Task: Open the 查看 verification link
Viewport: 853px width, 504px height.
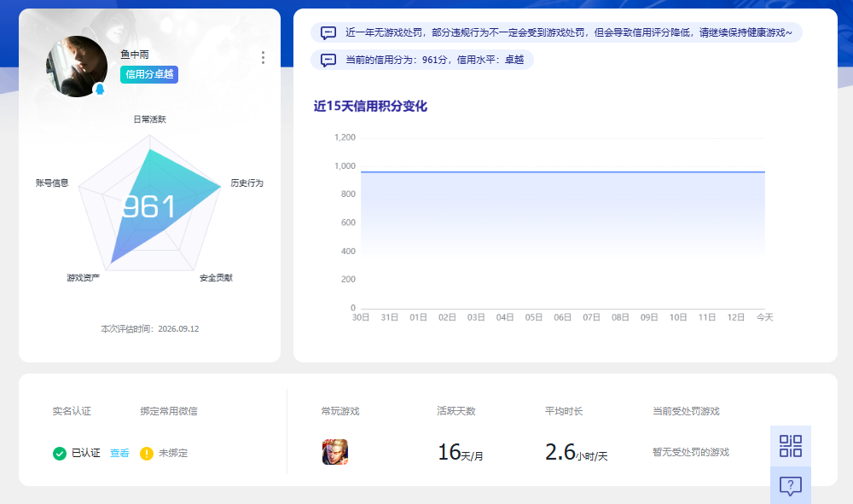Action: [119, 453]
